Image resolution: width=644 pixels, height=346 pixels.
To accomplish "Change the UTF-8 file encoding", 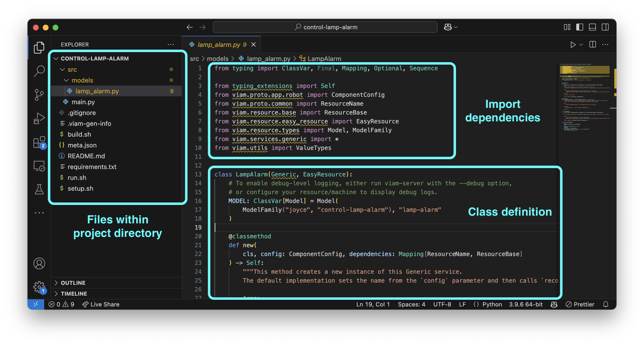I will coord(442,304).
